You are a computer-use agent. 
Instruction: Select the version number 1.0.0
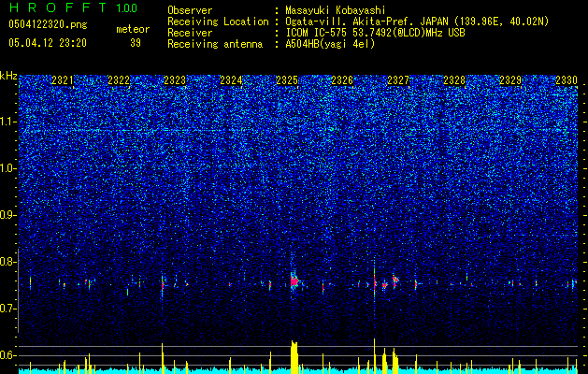(126, 7)
